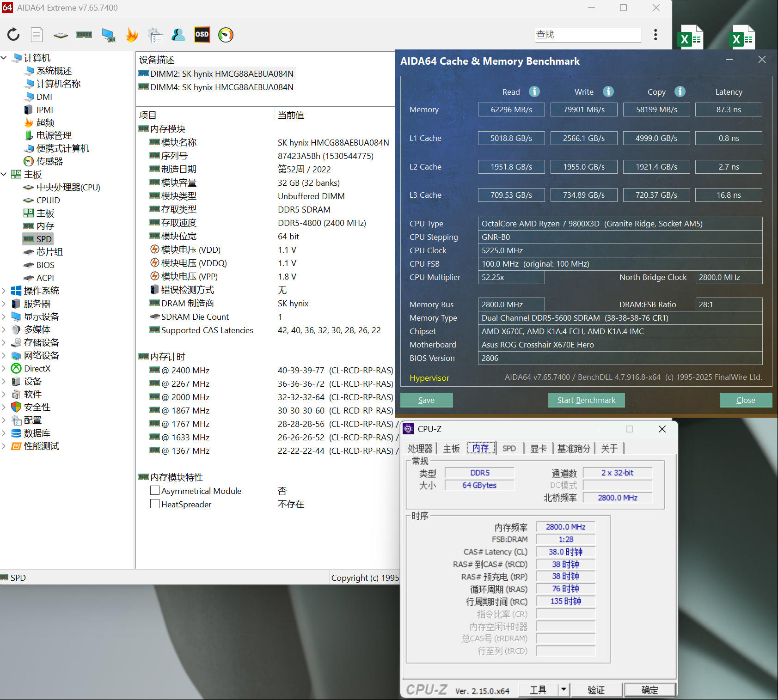Click the Read info icon
Viewport: 778px width, 700px height.
coord(534,91)
